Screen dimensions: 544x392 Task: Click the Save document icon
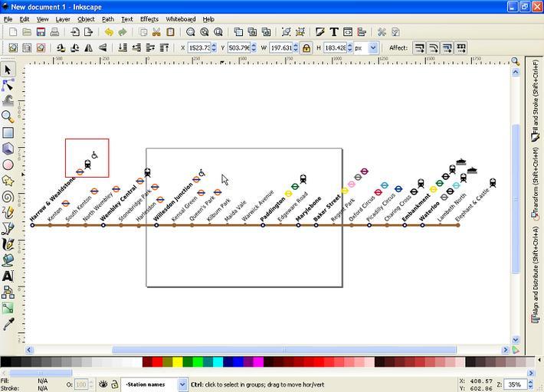click(41, 32)
